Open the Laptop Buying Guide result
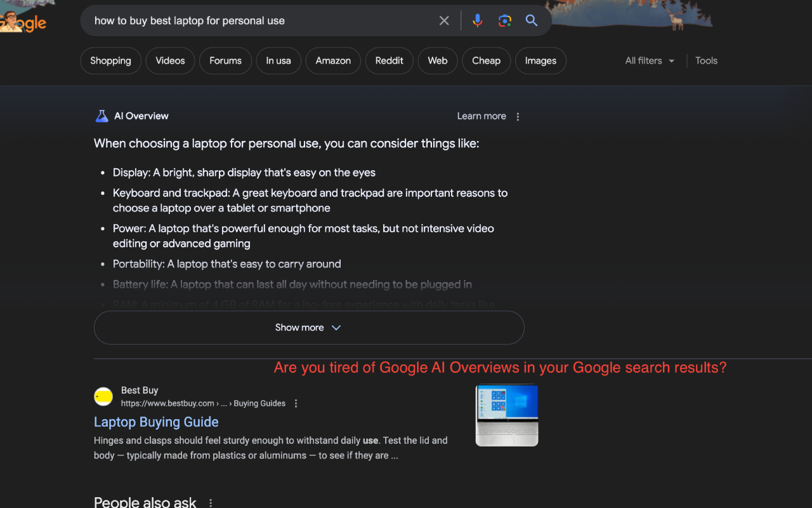 155,422
